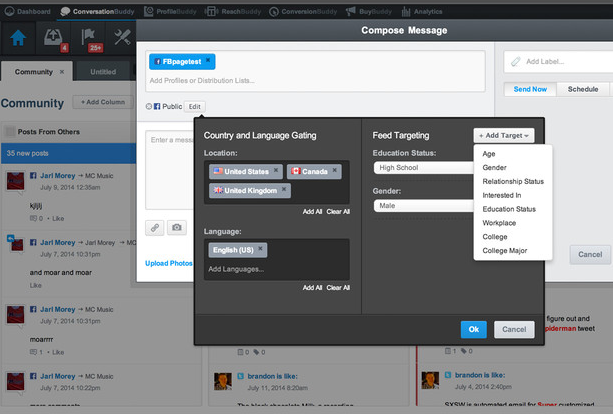
Task: Click Clear All under Location
Action: tap(338, 211)
